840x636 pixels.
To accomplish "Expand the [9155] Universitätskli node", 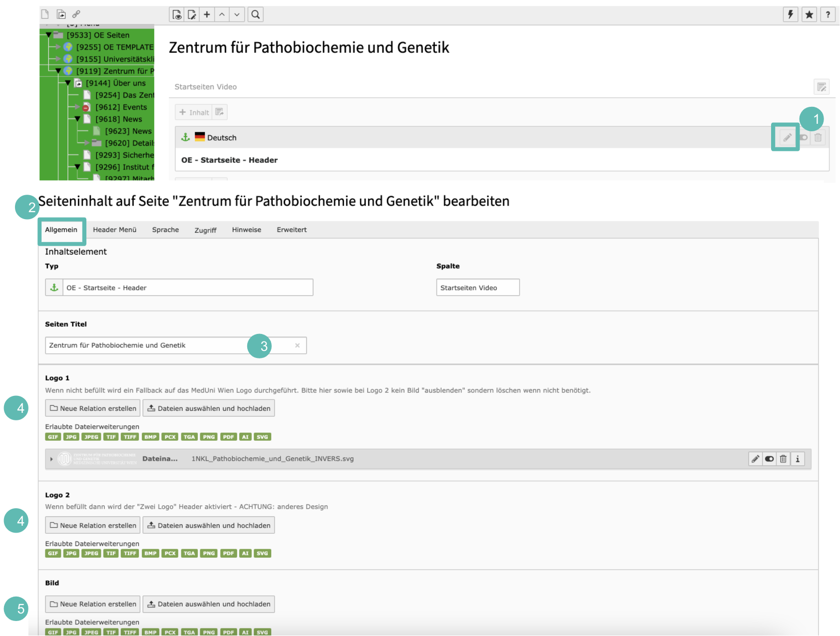I will pos(58,59).
